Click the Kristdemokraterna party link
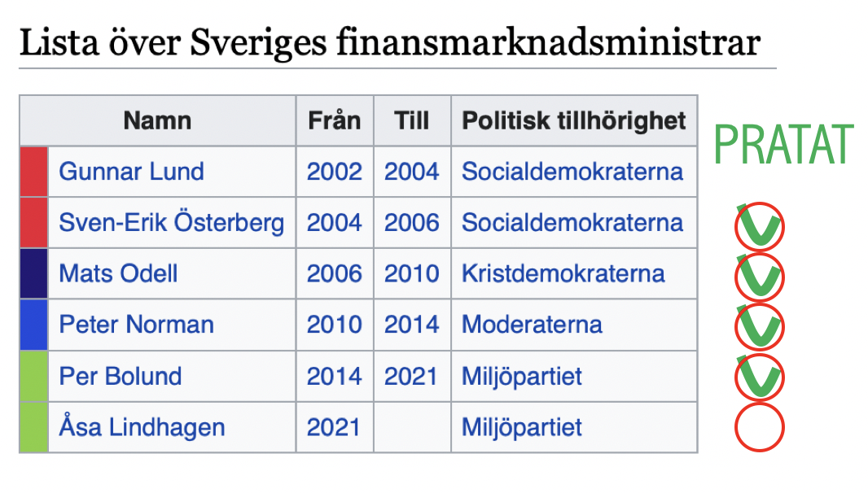Image resolution: width=868 pixels, height=493 pixels. point(563,273)
